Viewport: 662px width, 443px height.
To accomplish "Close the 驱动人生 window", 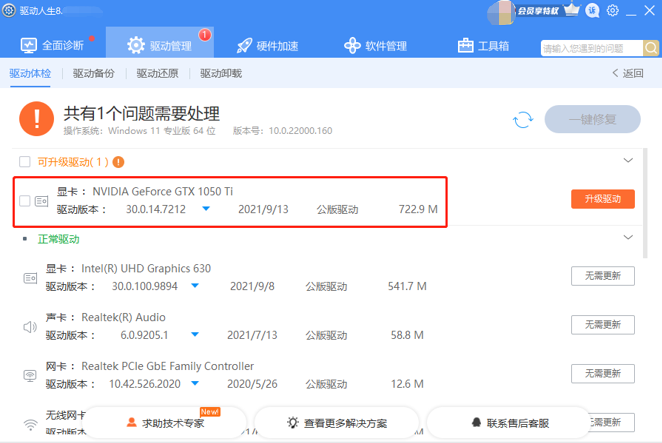I will tap(650, 10).
